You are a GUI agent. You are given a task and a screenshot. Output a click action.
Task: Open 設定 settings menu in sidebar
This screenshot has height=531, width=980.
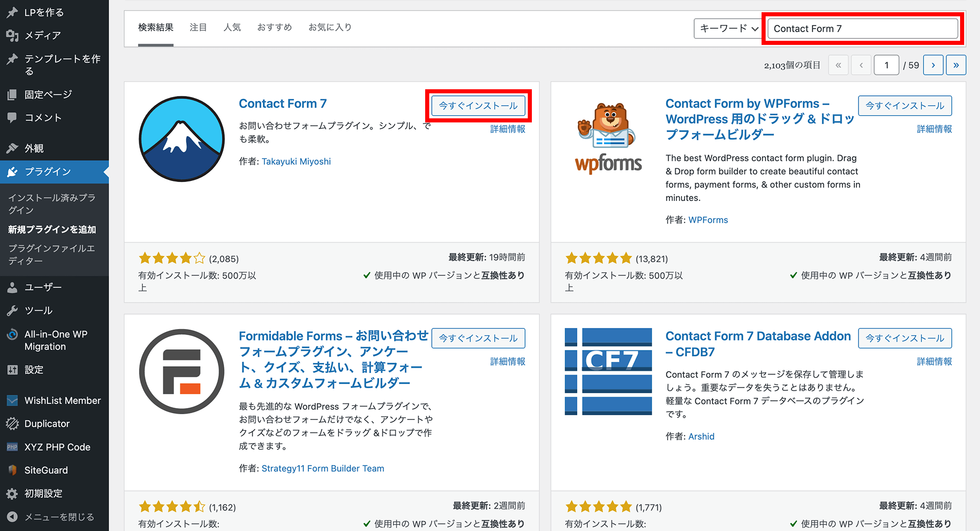pyautogui.click(x=12, y=370)
